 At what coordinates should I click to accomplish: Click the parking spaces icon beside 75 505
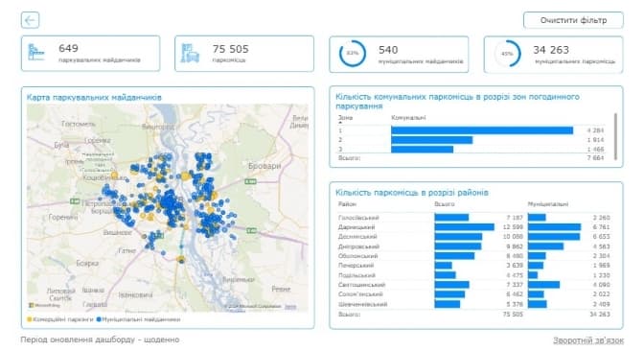click(190, 53)
